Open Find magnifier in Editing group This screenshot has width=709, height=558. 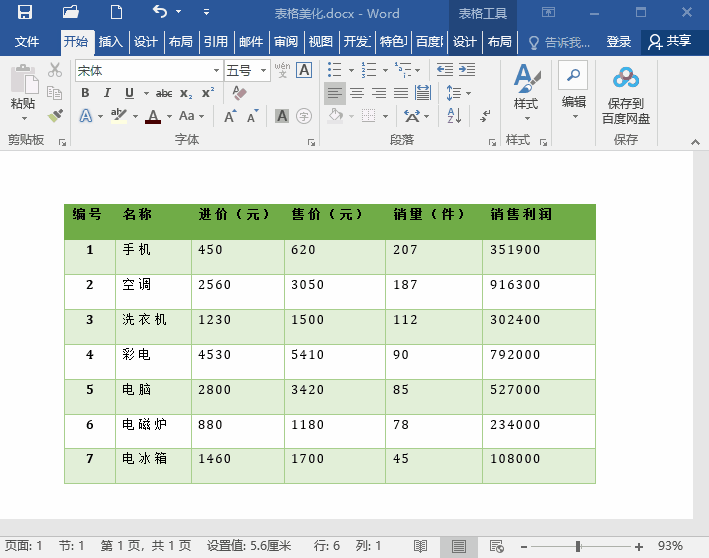573,75
